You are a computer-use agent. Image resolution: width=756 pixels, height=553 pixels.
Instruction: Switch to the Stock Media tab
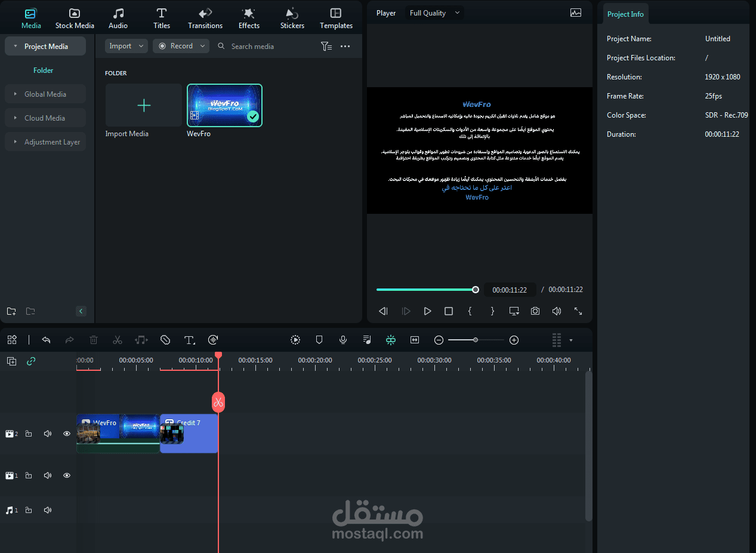pyautogui.click(x=75, y=19)
